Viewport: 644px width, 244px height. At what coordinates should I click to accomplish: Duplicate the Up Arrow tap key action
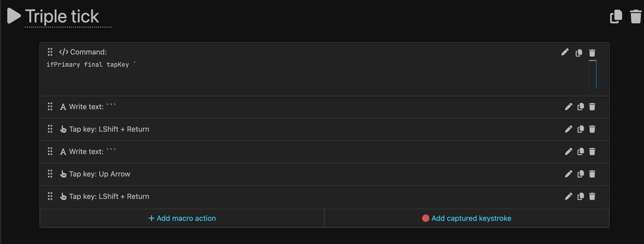pos(581,174)
